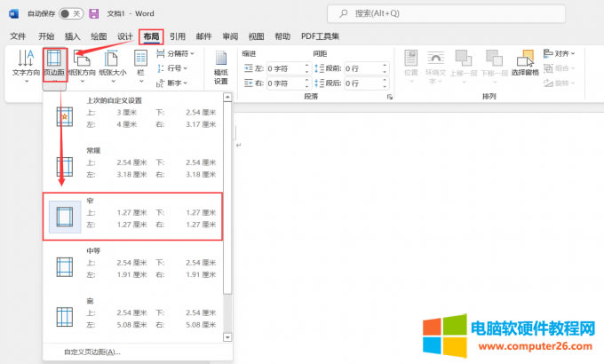Choose the Normal (常规) margin preset
Screen dimensions: 604x364
[133, 162]
